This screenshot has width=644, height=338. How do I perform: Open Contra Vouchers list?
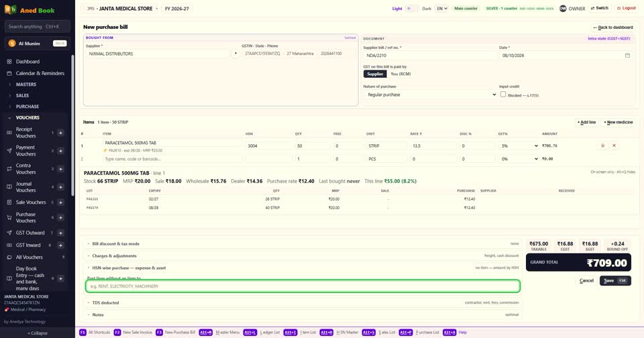pyautogui.click(x=25, y=169)
